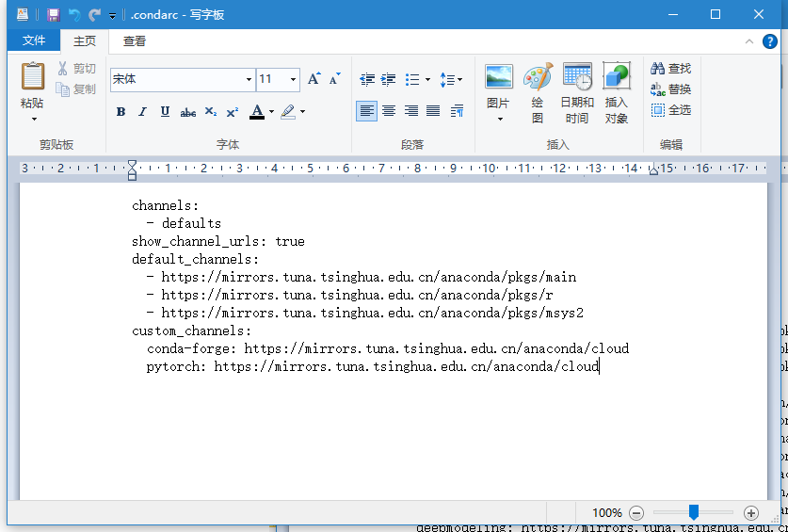788x532 pixels.
Task: Click the Grow font size icon
Action: click(x=314, y=80)
